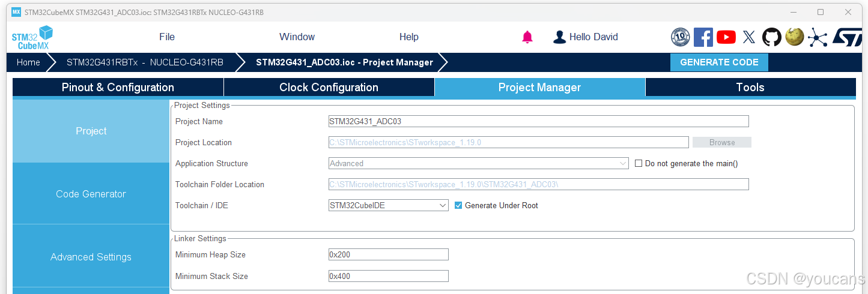Click the Toolchain Folder Location label text
Image resolution: width=868 pixels, height=294 pixels.
220,184
